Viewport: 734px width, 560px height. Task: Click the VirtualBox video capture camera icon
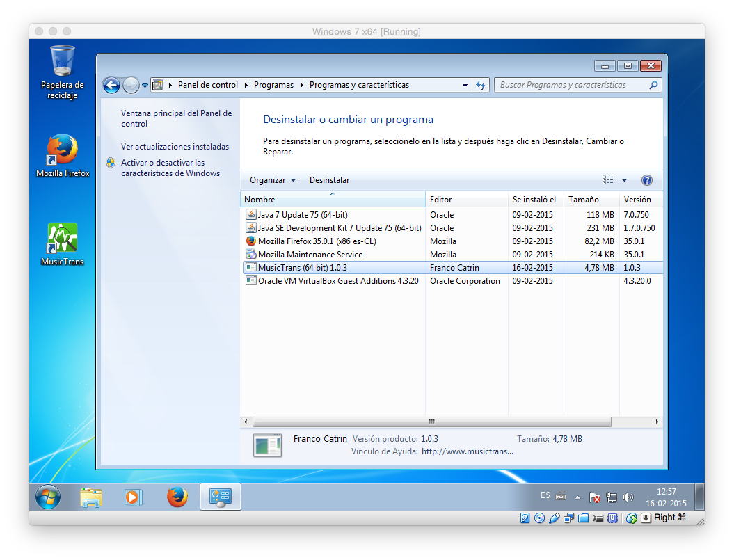pos(598,518)
